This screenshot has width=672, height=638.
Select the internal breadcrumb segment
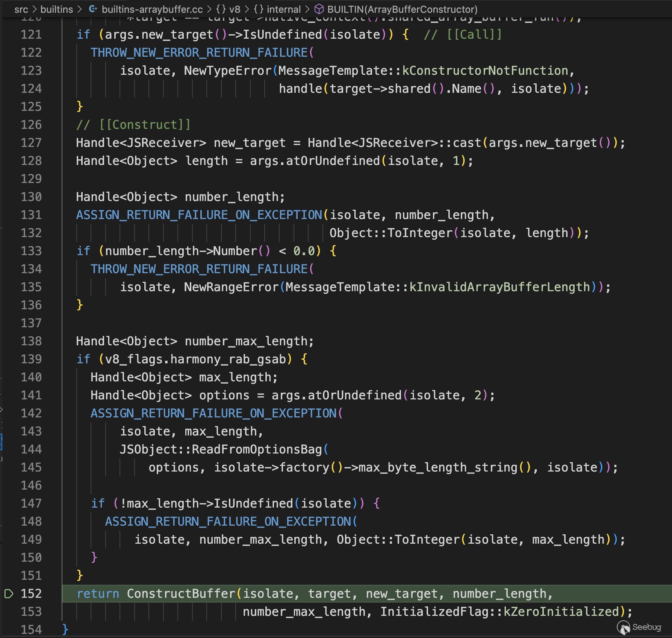pos(283,9)
